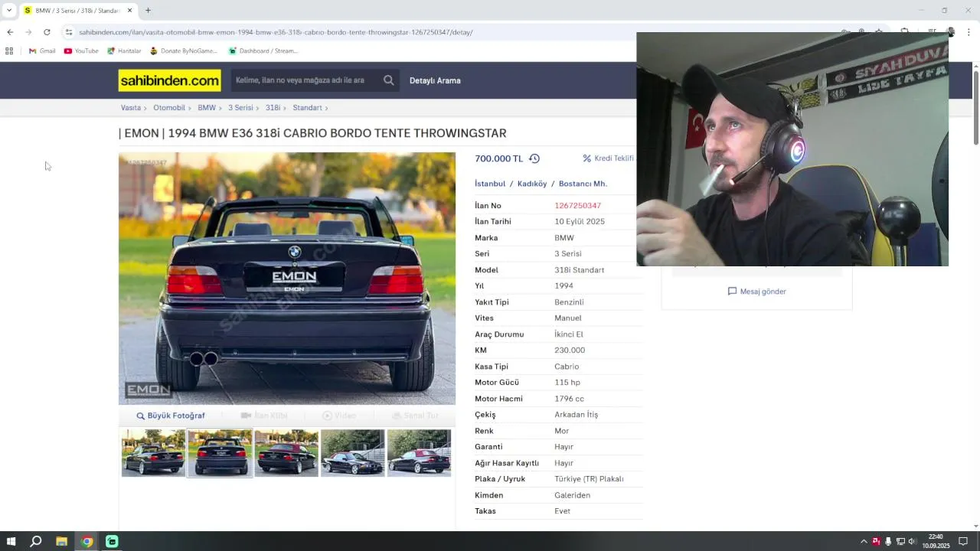
Task: Select the third car thumbnail
Action: coord(286,453)
